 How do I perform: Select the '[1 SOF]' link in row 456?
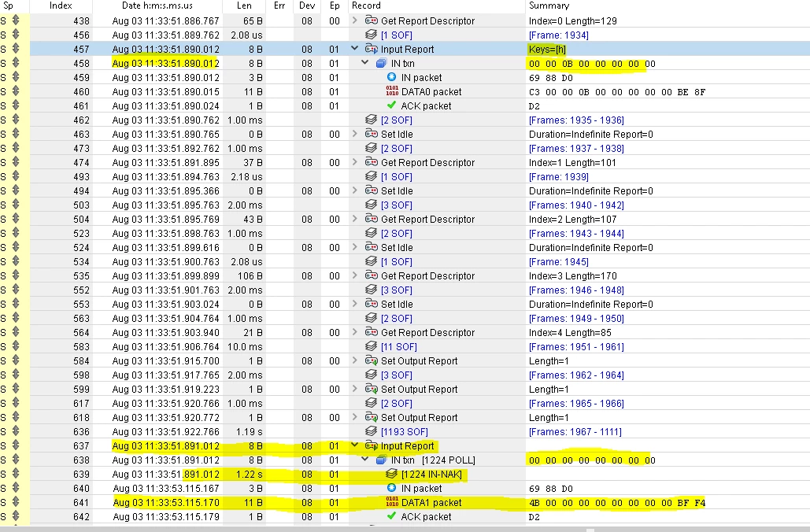point(396,35)
